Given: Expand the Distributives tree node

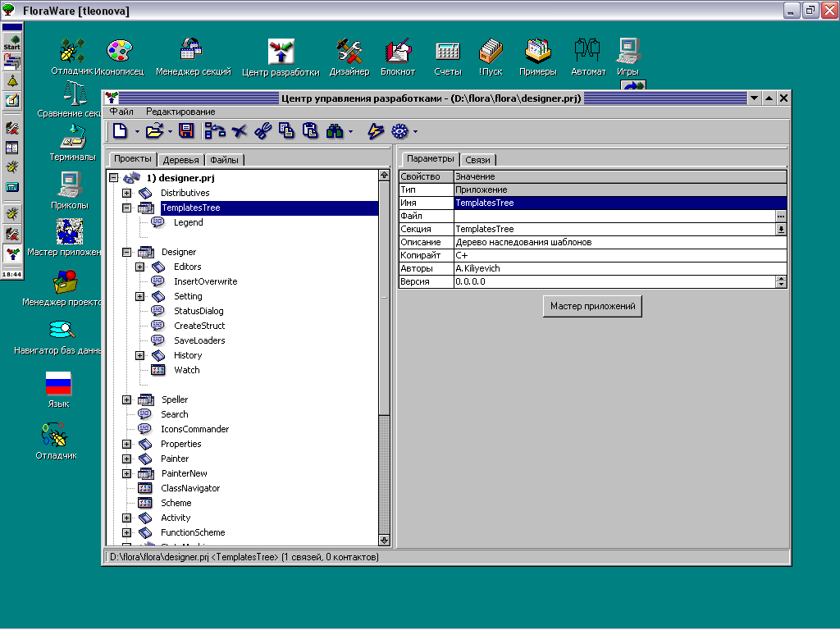Looking at the screenshot, I should pyautogui.click(x=127, y=193).
